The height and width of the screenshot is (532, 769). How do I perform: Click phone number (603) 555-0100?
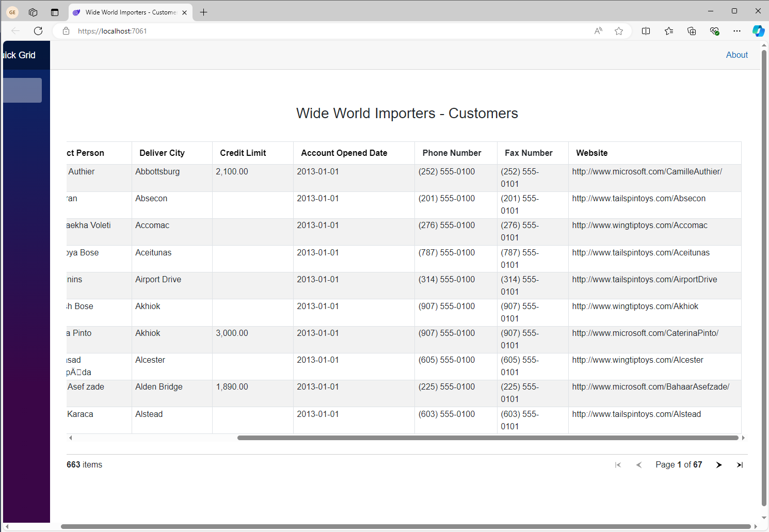(x=446, y=414)
